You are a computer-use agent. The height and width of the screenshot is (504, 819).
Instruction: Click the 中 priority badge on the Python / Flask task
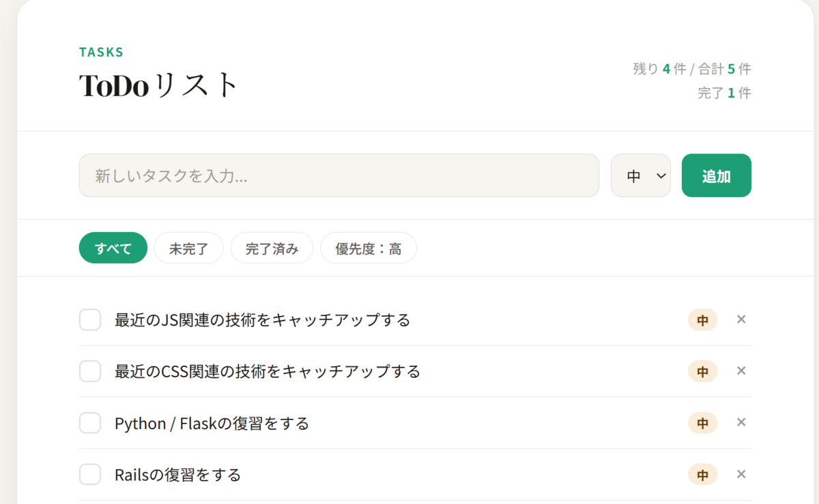click(x=702, y=423)
